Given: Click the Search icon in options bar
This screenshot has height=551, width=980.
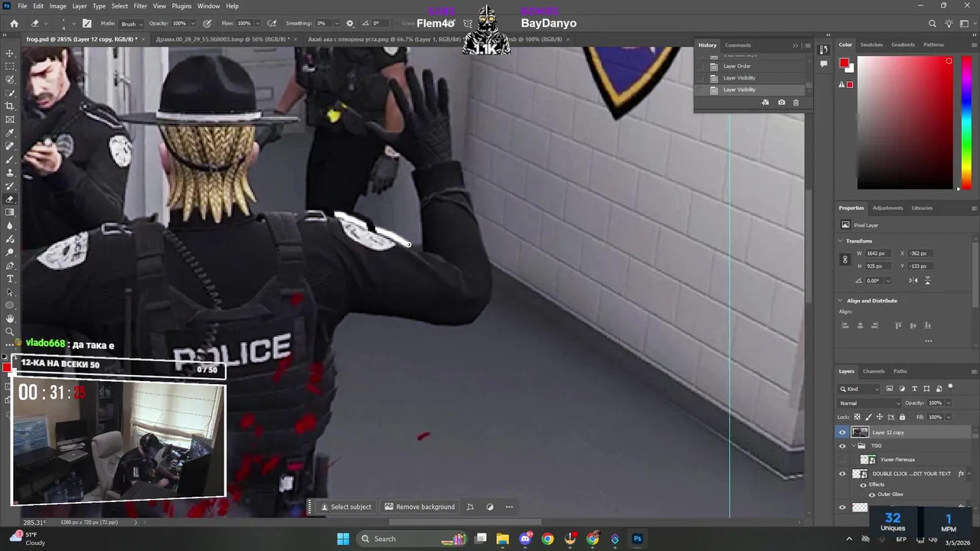Looking at the screenshot, I should [x=932, y=24].
